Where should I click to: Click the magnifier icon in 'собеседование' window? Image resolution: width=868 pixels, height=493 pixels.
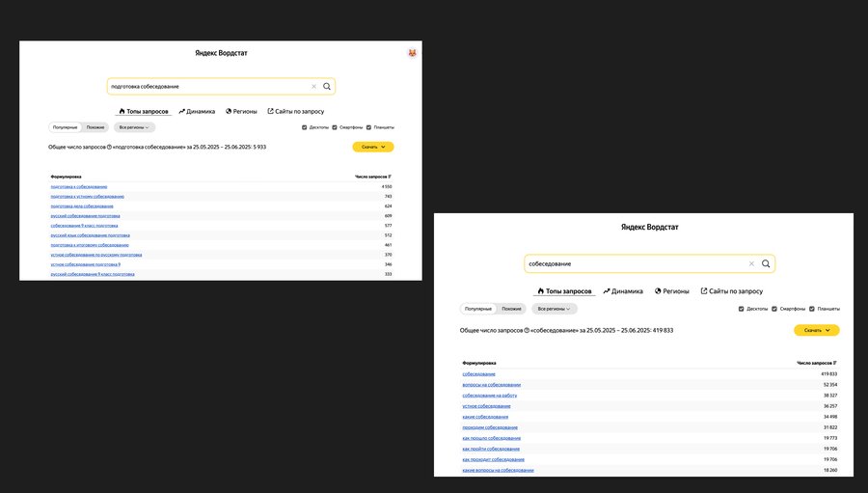coord(766,264)
